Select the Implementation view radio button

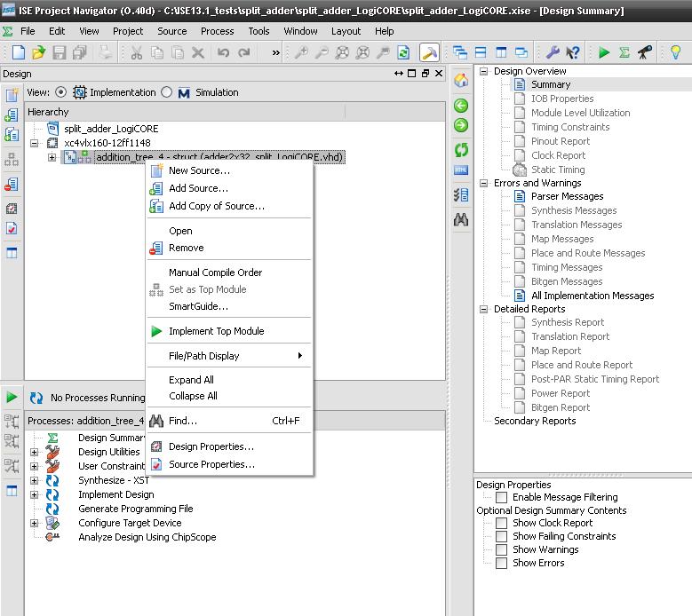click(x=61, y=92)
